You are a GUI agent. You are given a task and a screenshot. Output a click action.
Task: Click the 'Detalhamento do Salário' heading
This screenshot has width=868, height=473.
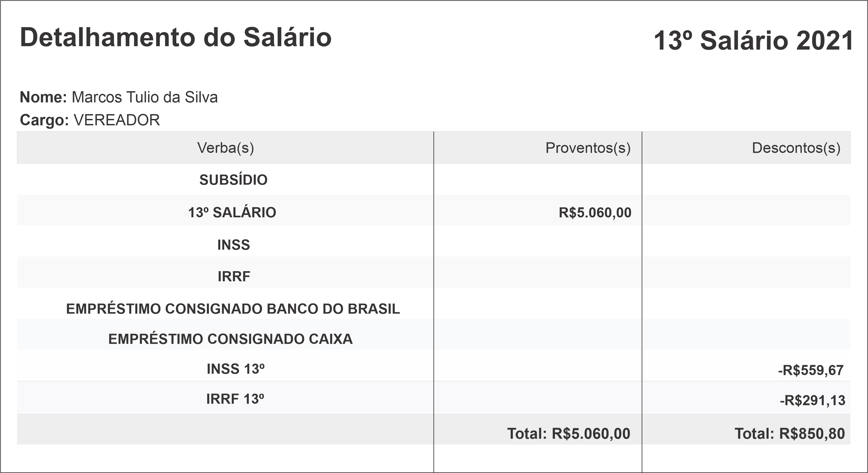point(175,37)
